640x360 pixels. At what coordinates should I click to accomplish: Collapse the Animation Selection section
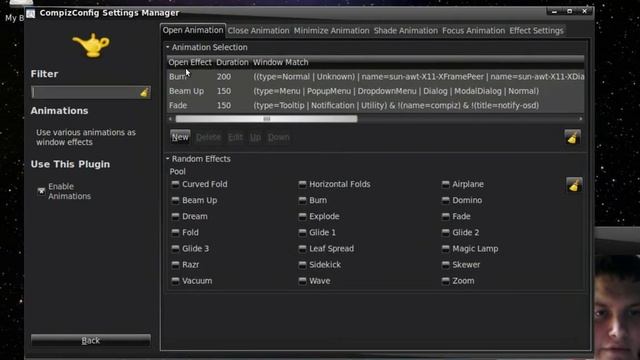click(x=168, y=47)
